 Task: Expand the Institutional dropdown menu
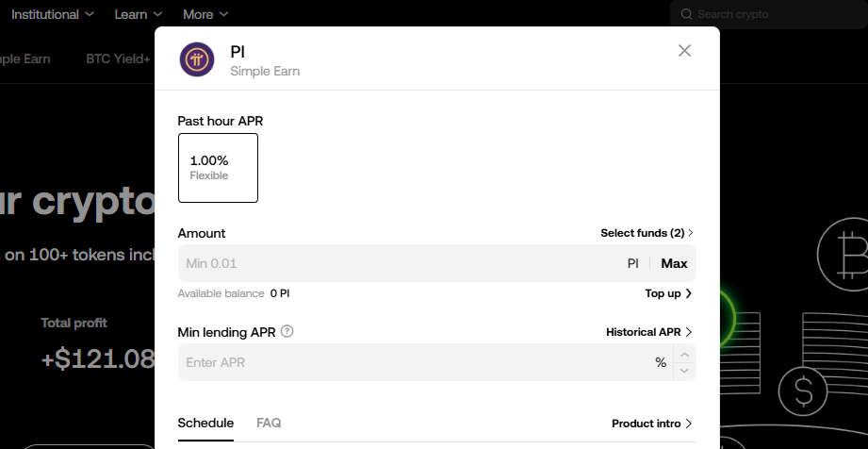pyautogui.click(x=53, y=14)
